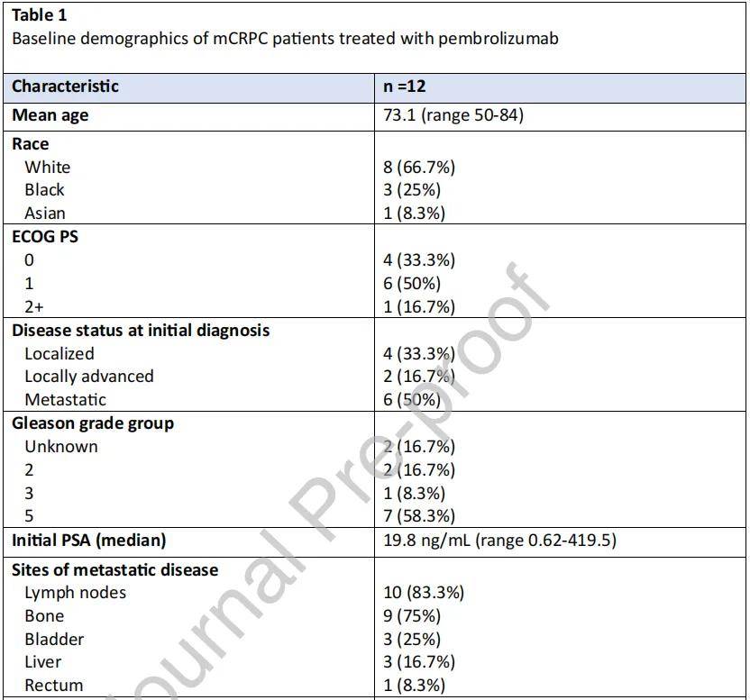Click the Black 3 (25%) value
750x700 pixels.
point(411,190)
